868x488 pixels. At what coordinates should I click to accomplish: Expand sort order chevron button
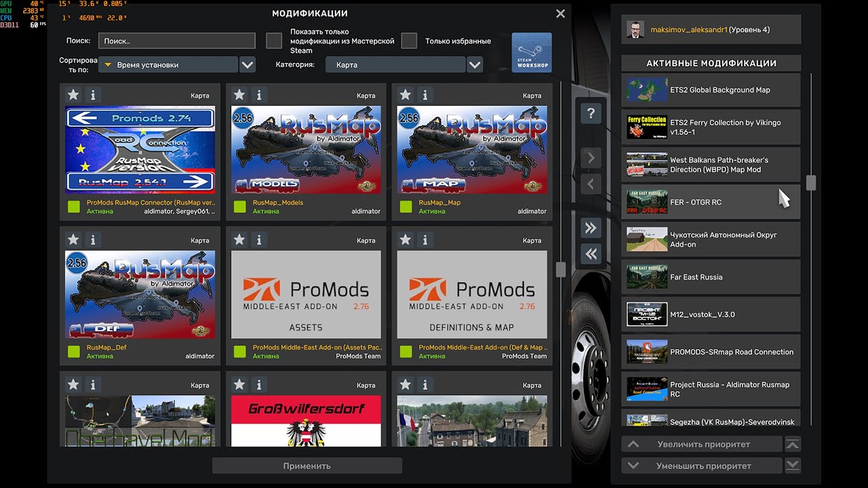248,65
